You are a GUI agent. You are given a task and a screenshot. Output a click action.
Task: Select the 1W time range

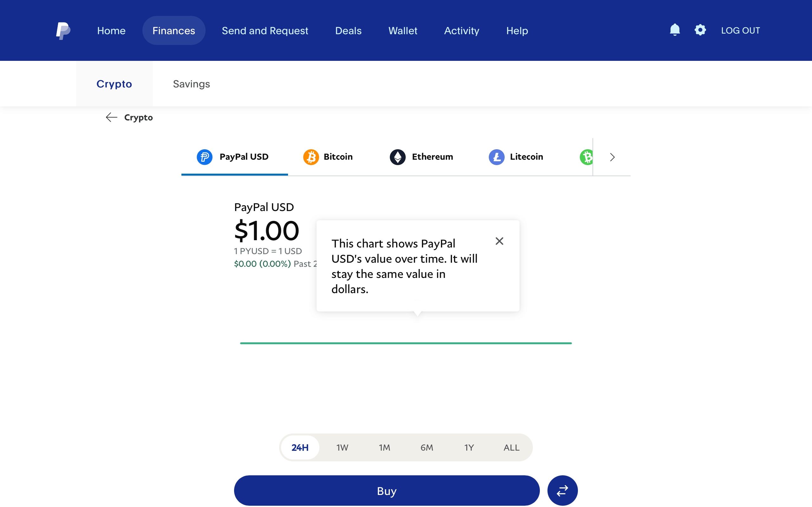tap(342, 447)
